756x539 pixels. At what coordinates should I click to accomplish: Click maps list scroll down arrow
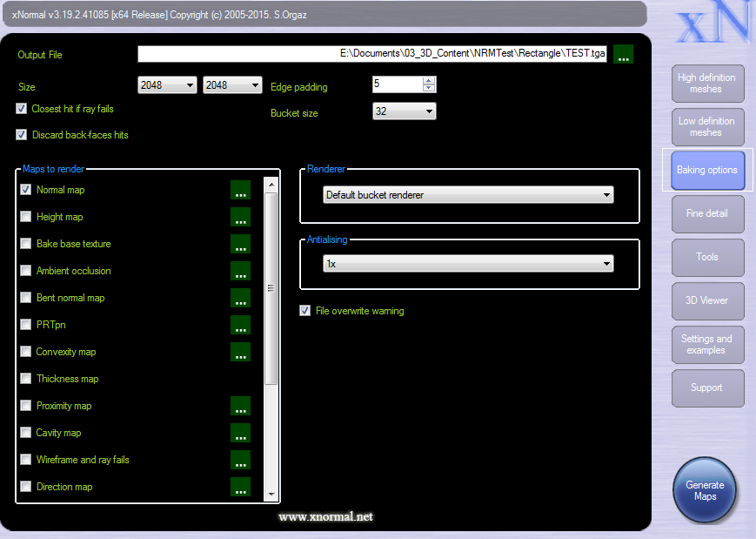[x=271, y=494]
